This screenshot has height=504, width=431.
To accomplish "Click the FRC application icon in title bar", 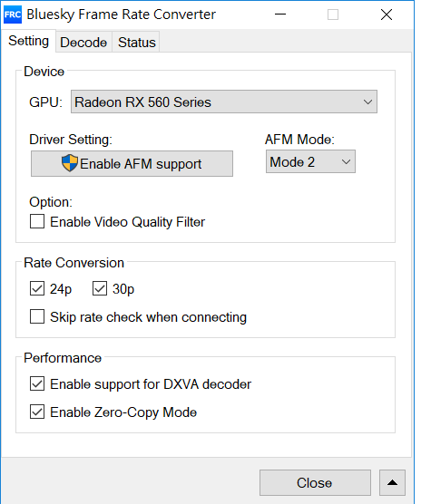I will [13, 15].
